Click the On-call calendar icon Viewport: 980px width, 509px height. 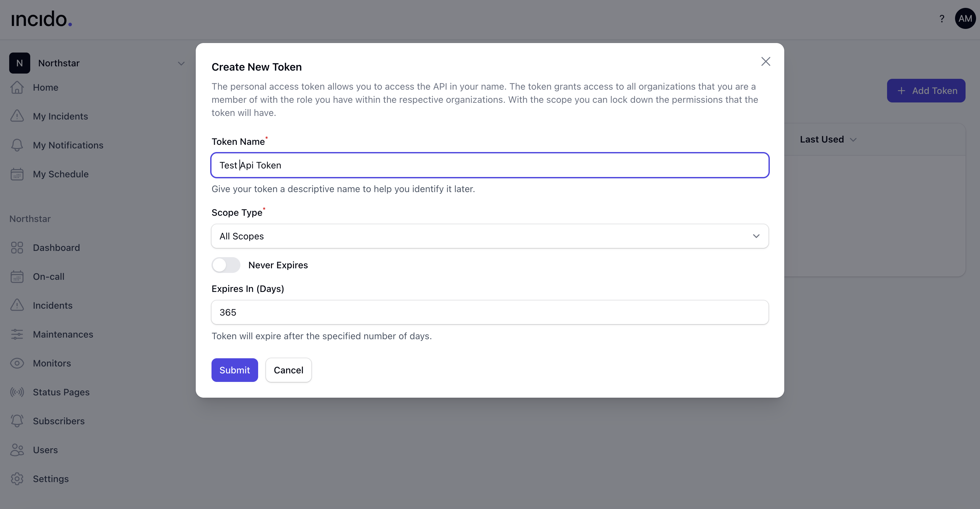pos(17,277)
